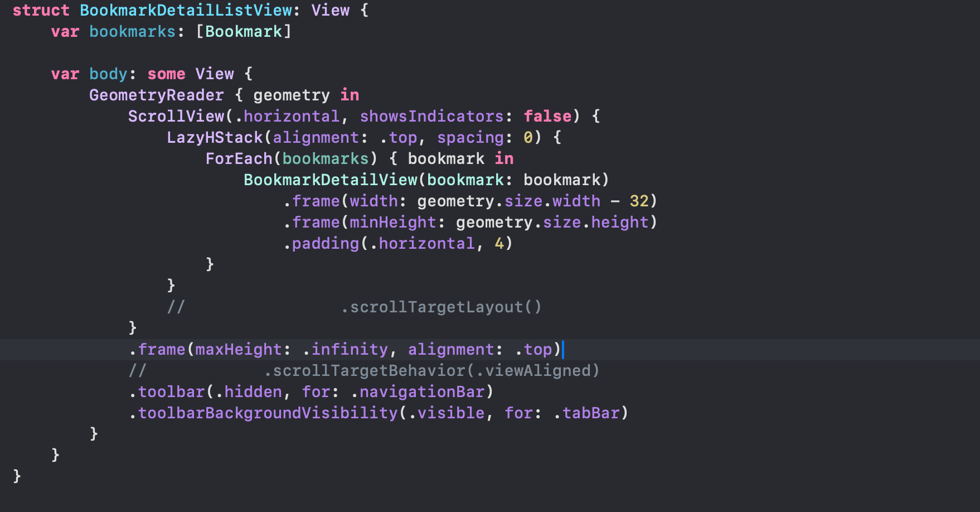The image size is (980, 512).
Task: Click the padding modifier
Action: [x=325, y=244]
